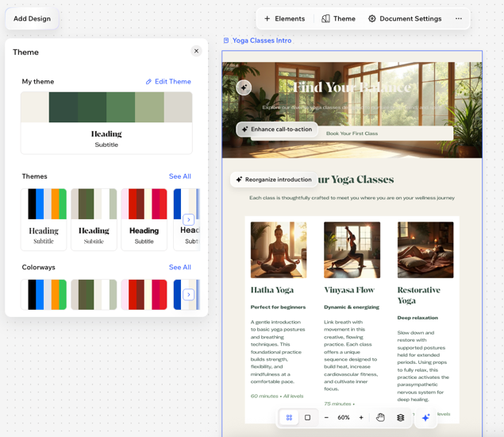Select the Restorative Yoga image
This screenshot has width=504, height=437.
425,249
